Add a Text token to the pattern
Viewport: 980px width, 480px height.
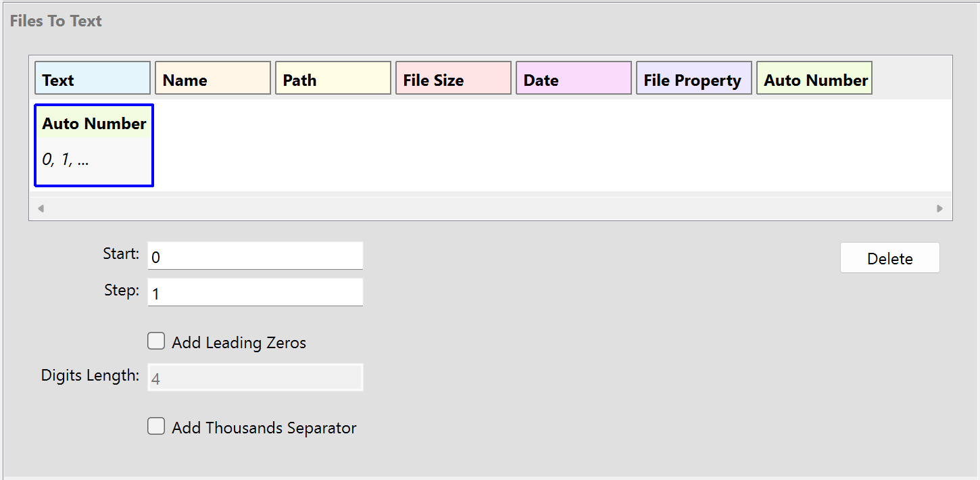click(x=92, y=78)
